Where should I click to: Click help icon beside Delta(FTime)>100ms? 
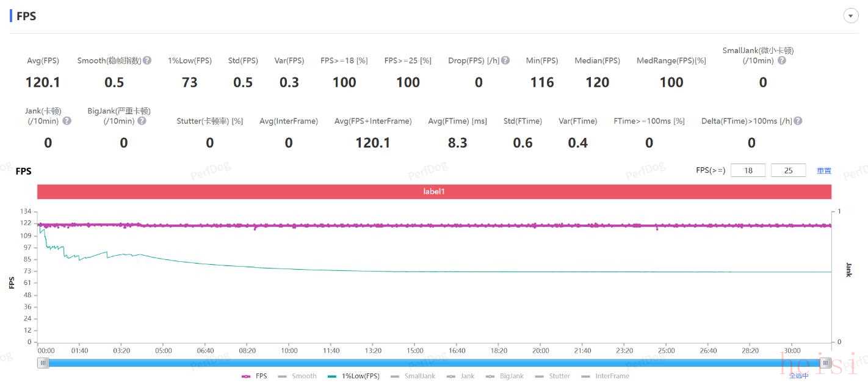pyautogui.click(x=797, y=121)
